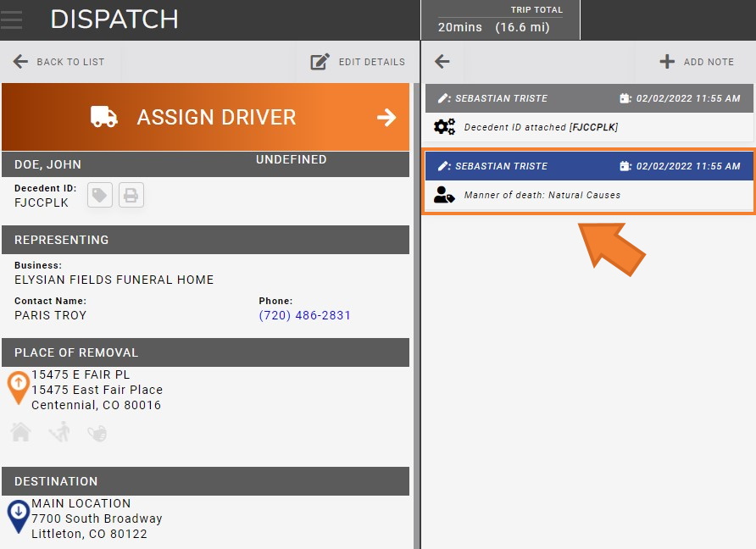The width and height of the screenshot is (756, 549).
Task: Click contact name PARIS TROY
Action: pyautogui.click(x=51, y=315)
